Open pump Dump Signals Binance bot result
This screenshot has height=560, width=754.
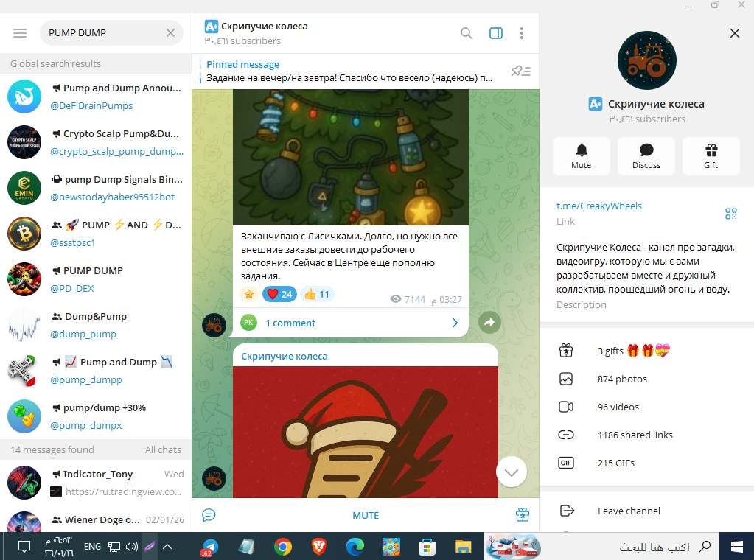tap(96, 188)
